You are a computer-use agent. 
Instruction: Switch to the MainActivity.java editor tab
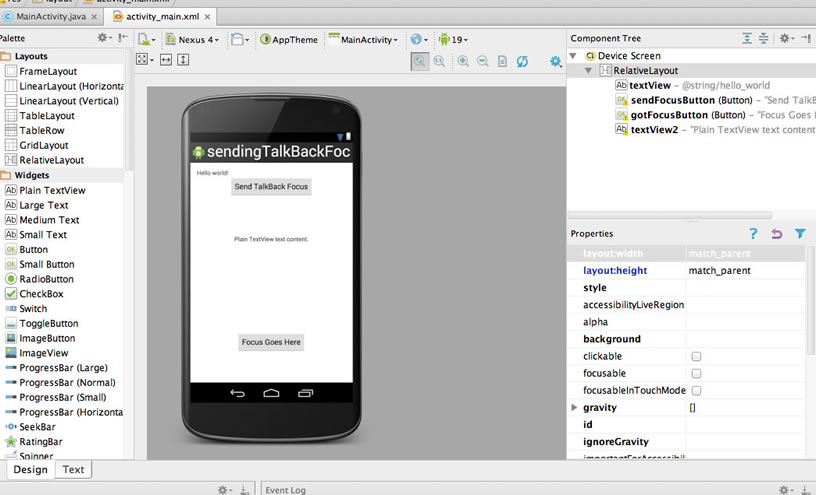[x=50, y=17]
